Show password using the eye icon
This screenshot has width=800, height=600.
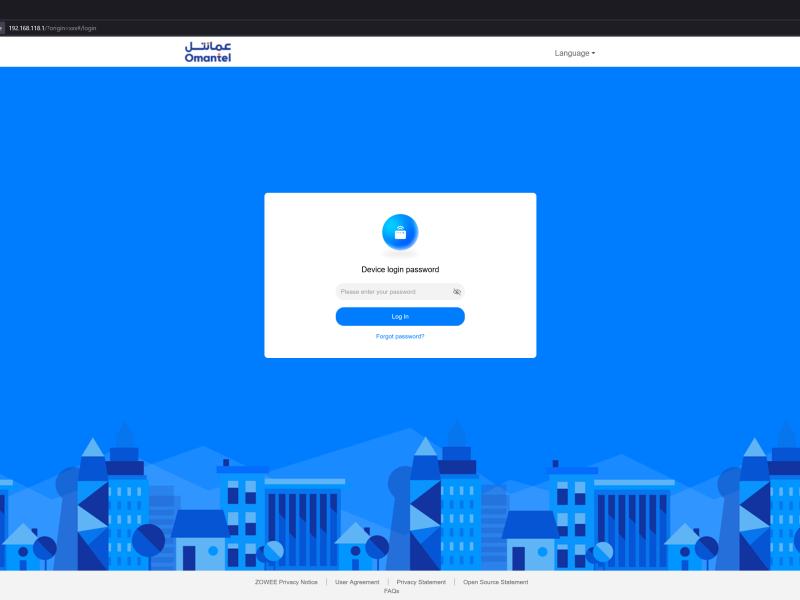pyautogui.click(x=457, y=292)
